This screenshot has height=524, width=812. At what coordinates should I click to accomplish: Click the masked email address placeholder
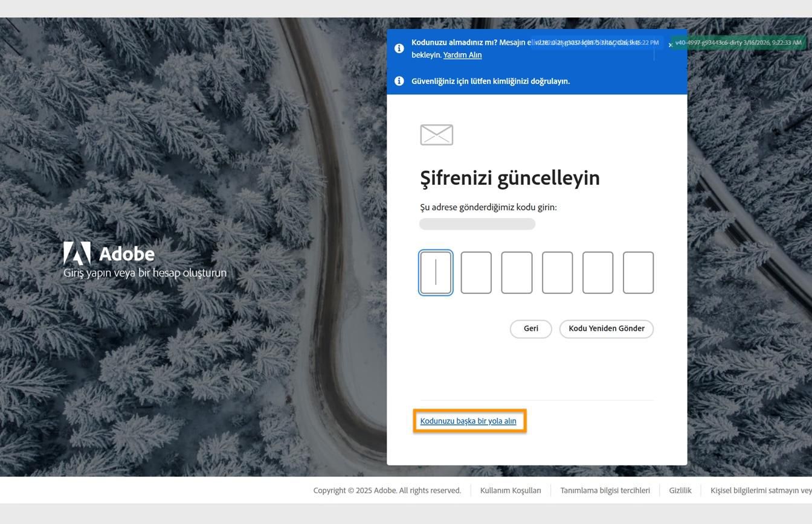pyautogui.click(x=477, y=223)
